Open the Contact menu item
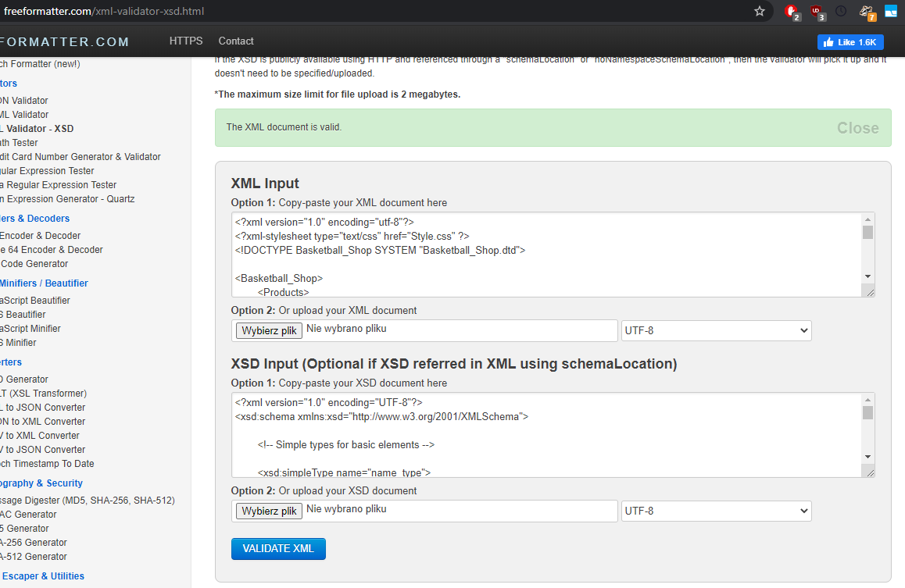 tap(236, 41)
